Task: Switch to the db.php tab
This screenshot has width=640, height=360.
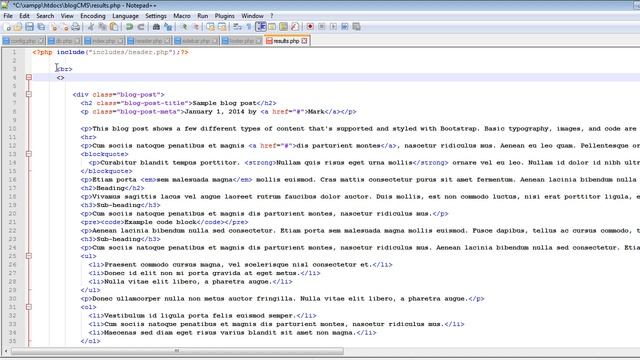Action: click(64, 41)
